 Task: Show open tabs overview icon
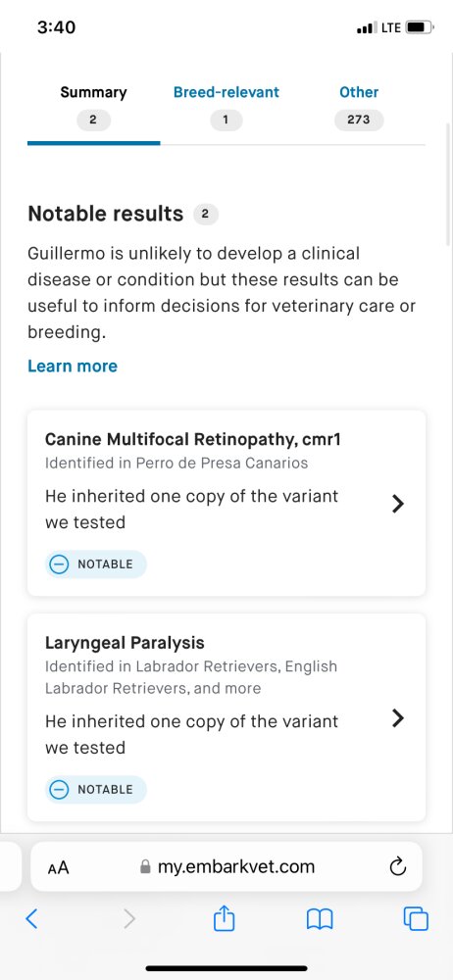[416, 918]
